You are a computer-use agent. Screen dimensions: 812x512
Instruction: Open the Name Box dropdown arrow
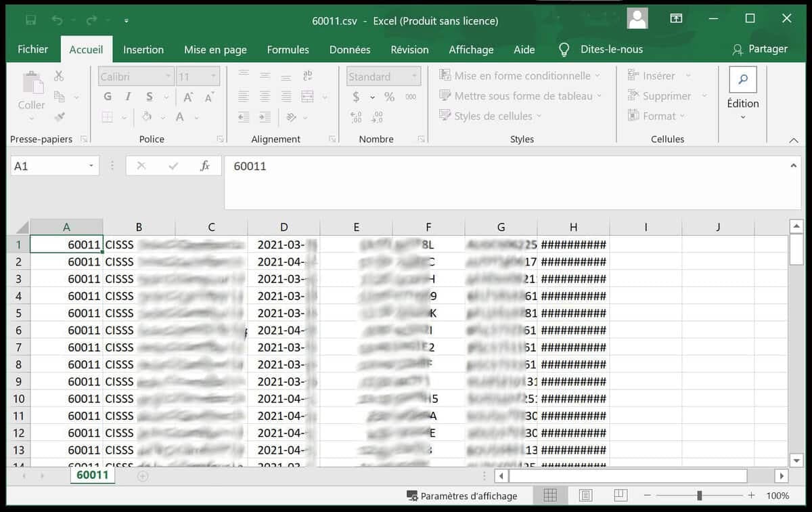click(91, 166)
